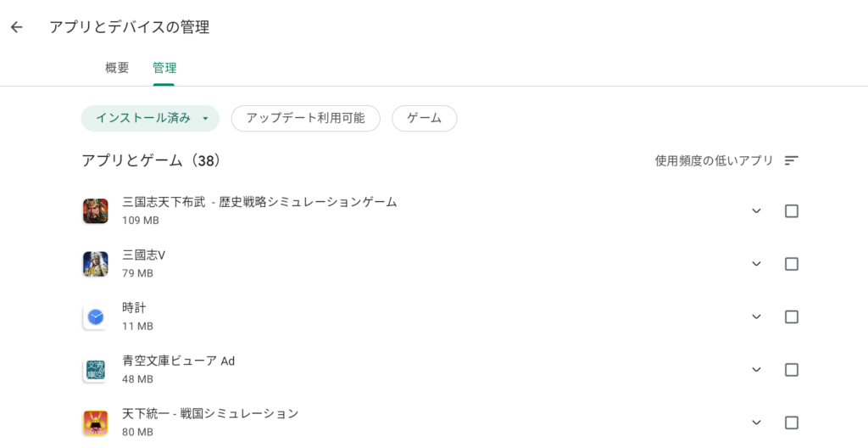Viewport: 868px width, 448px height.
Task: Select the 管理 tab
Action: point(164,68)
